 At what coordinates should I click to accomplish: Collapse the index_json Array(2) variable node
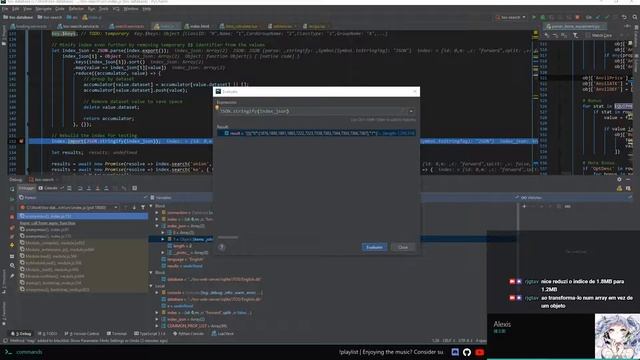157,226
